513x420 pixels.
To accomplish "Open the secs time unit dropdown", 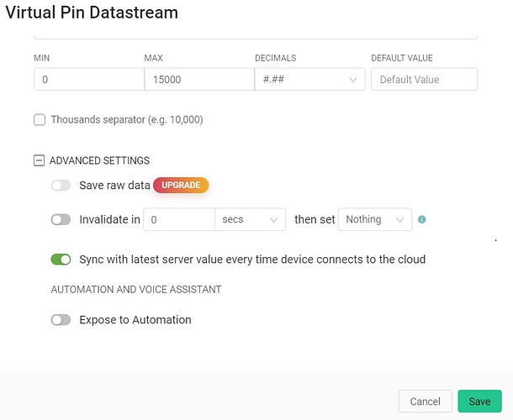I will [x=250, y=219].
